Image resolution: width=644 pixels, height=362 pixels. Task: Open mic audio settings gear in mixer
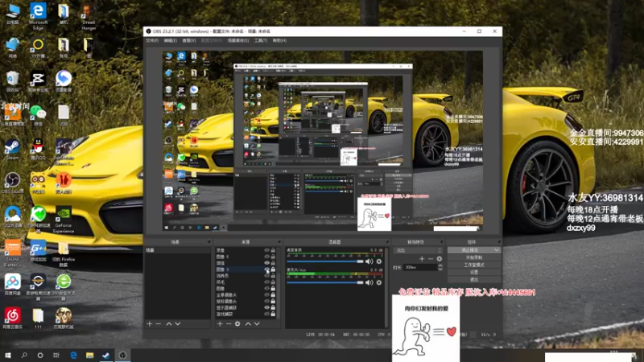click(x=378, y=282)
